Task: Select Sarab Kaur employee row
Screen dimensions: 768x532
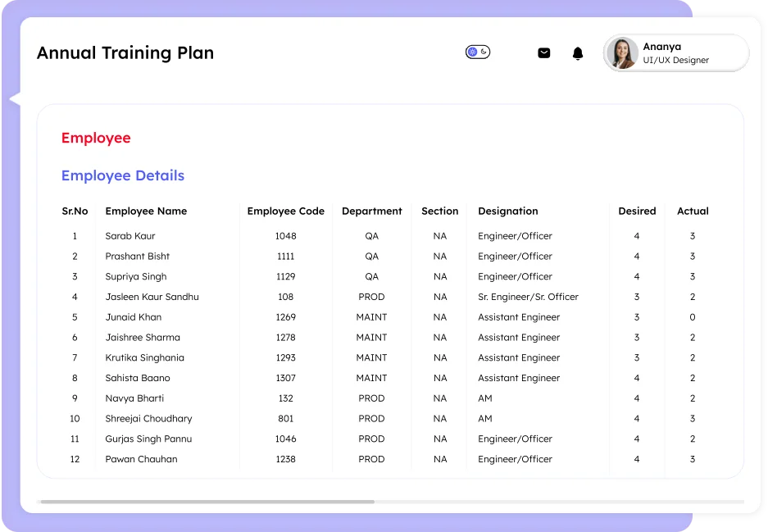Action: (130, 236)
